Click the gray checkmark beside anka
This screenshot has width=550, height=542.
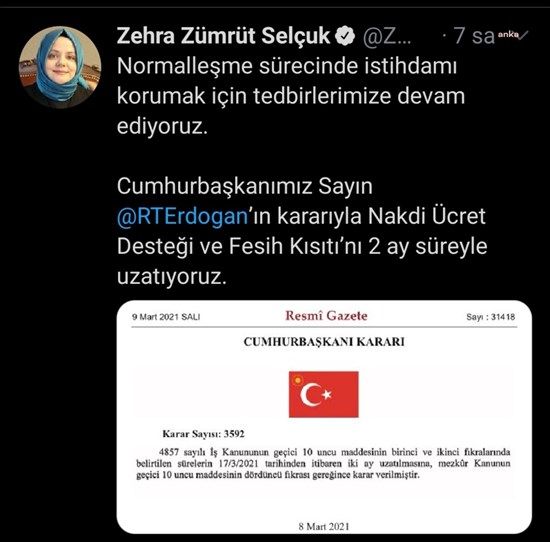524,34
